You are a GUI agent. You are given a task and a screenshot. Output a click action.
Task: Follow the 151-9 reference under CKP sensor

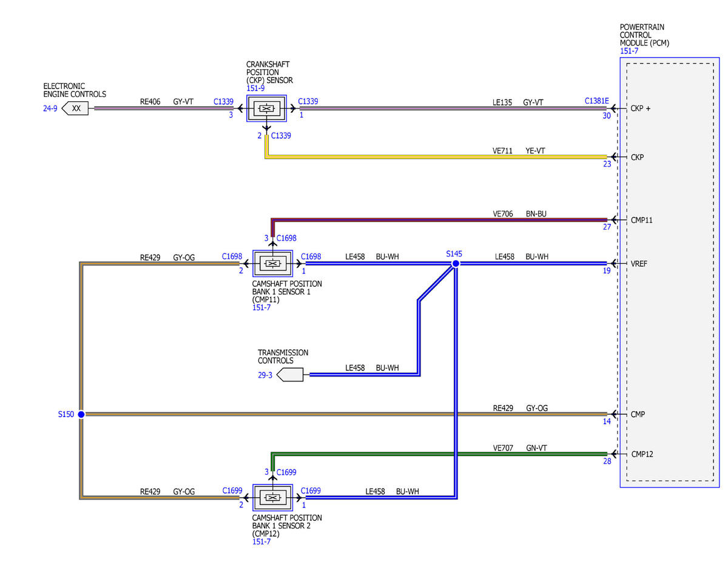(x=254, y=89)
